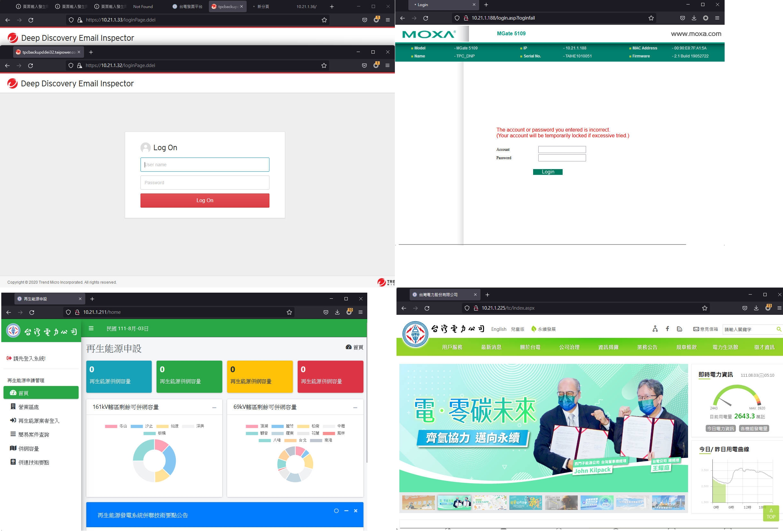Image resolution: width=783 pixels, height=532 pixels.
Task: Open a new tab beside the tpcbackupddei32 tab
Action: point(91,52)
